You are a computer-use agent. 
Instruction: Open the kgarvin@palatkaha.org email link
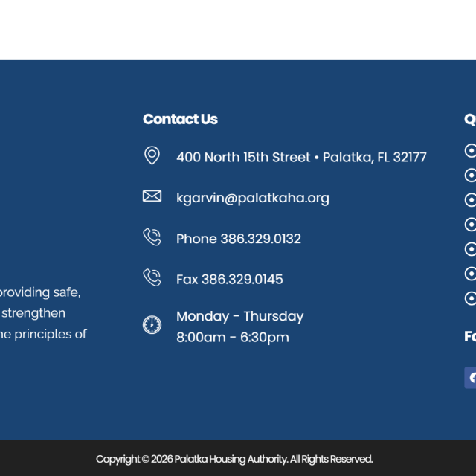[x=253, y=198]
